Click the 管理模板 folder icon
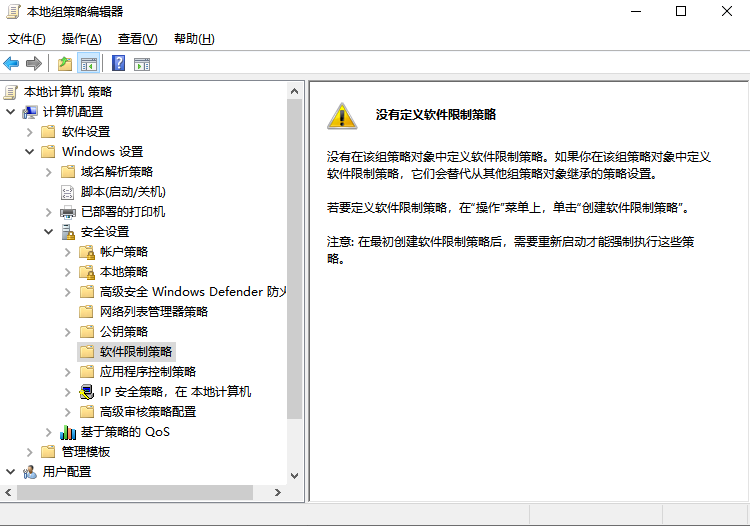750x526 pixels. (48, 452)
